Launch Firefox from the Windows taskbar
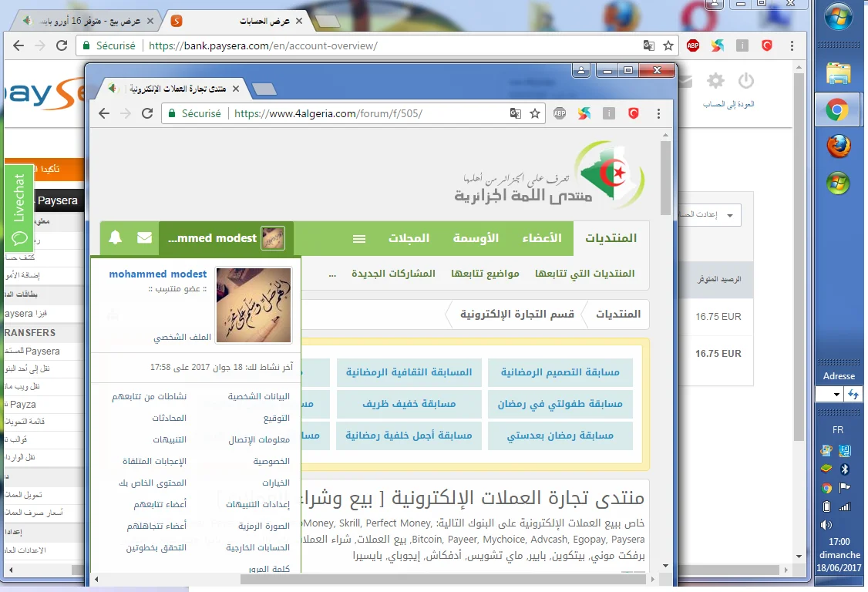 click(x=838, y=146)
